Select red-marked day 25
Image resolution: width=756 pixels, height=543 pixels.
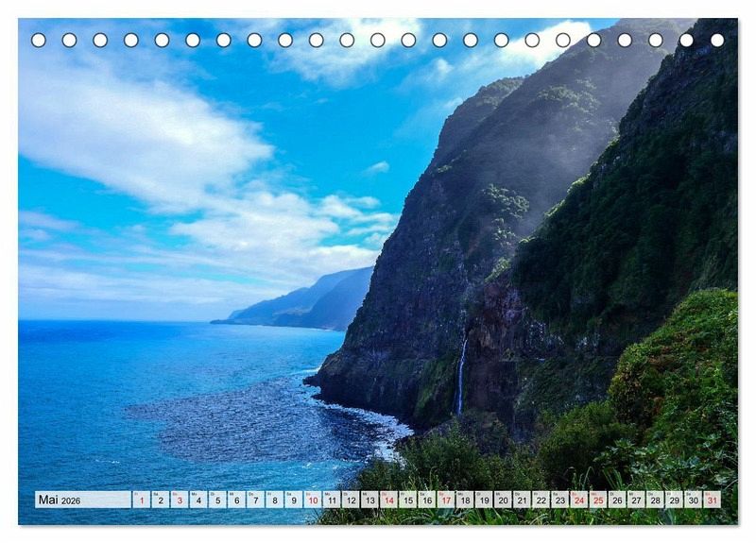(x=597, y=500)
